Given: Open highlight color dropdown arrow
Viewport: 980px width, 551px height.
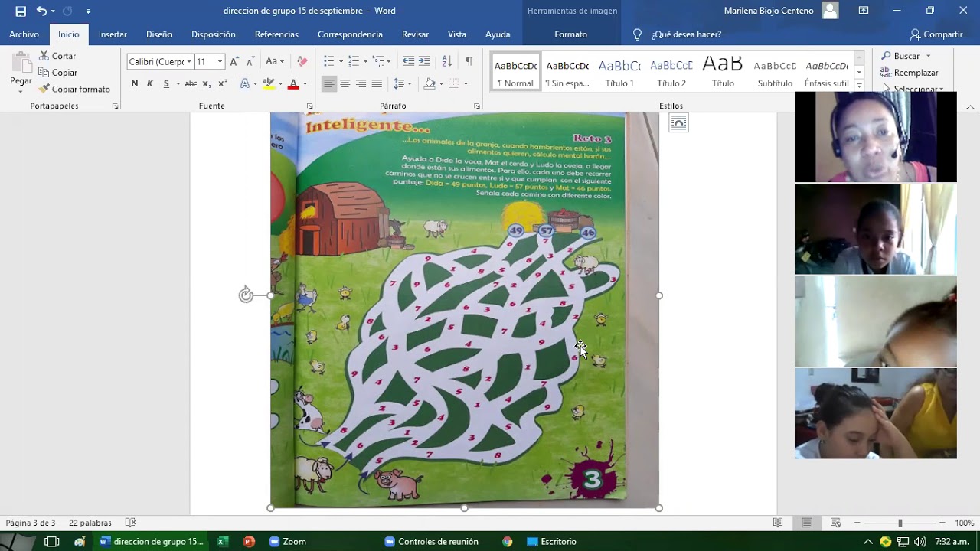Looking at the screenshot, I should tap(280, 83).
